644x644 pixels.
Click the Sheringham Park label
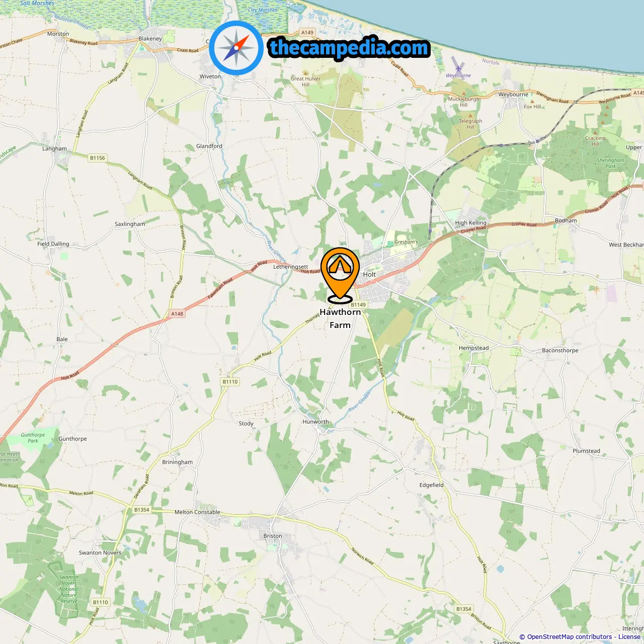(610, 163)
